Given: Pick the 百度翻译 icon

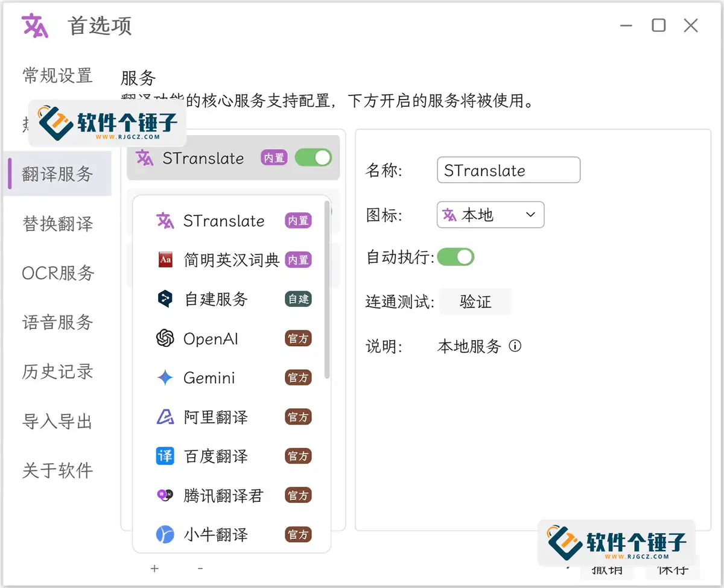Looking at the screenshot, I should tap(165, 456).
